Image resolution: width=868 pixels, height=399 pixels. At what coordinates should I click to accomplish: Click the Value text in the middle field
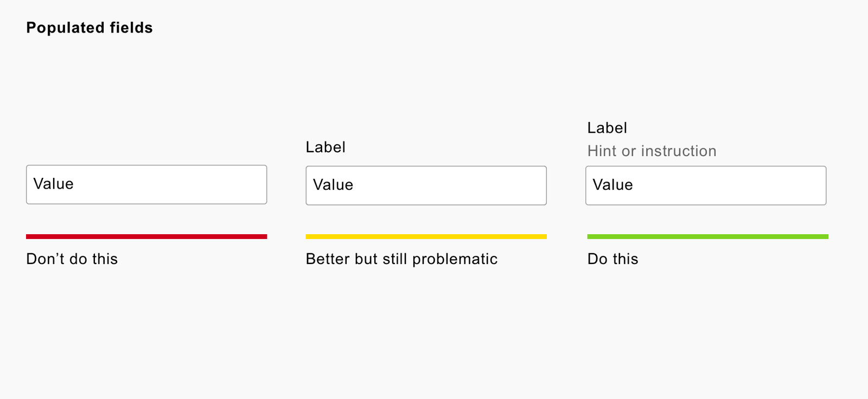click(x=333, y=185)
